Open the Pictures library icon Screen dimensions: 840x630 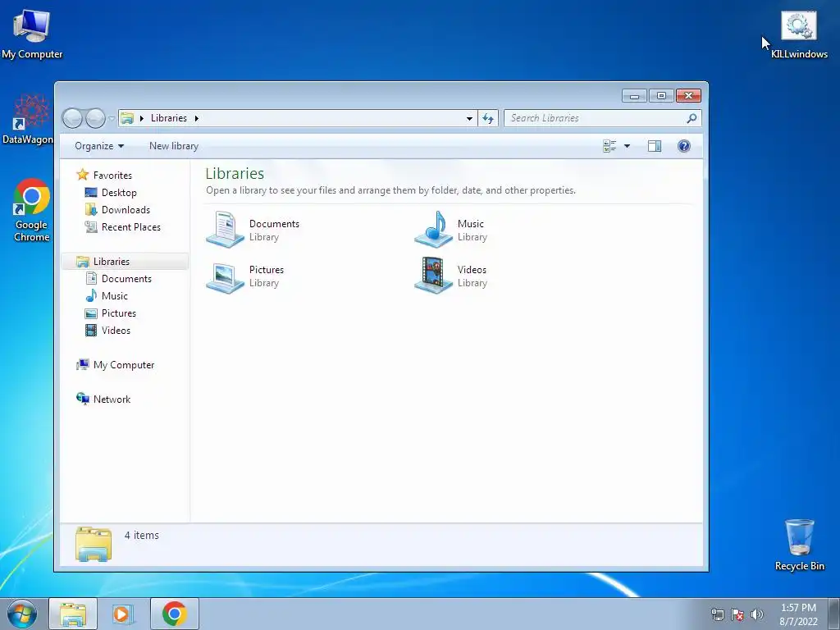pyautogui.click(x=226, y=276)
